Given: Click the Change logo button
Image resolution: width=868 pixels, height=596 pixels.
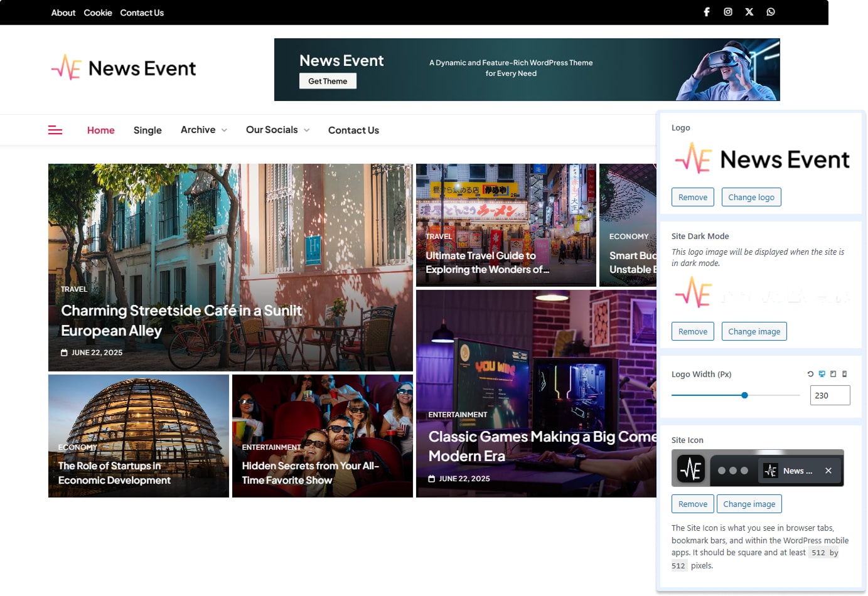Looking at the screenshot, I should [751, 197].
